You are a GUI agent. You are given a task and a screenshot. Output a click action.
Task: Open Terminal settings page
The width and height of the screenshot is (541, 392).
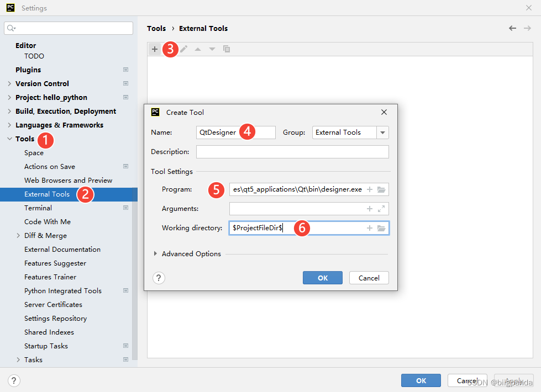38,208
